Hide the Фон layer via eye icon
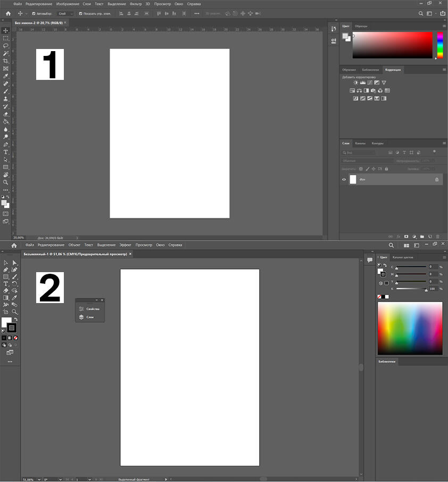Image resolution: width=448 pixels, height=482 pixels. pos(344,179)
